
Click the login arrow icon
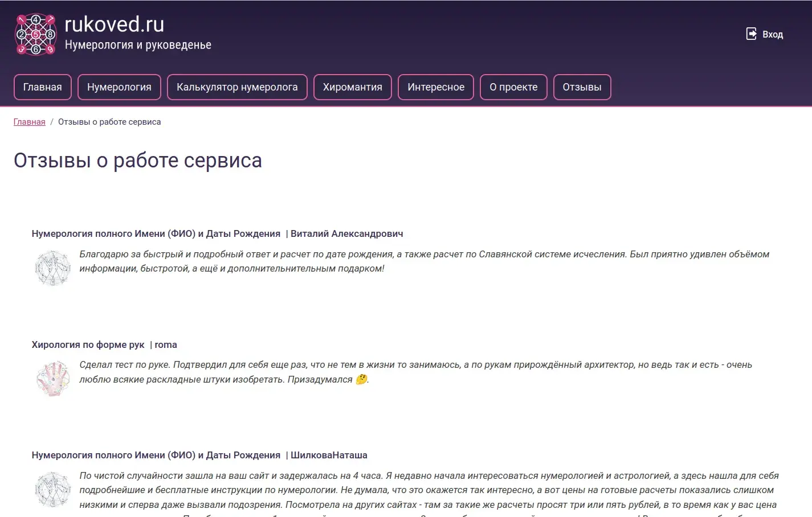tap(752, 34)
